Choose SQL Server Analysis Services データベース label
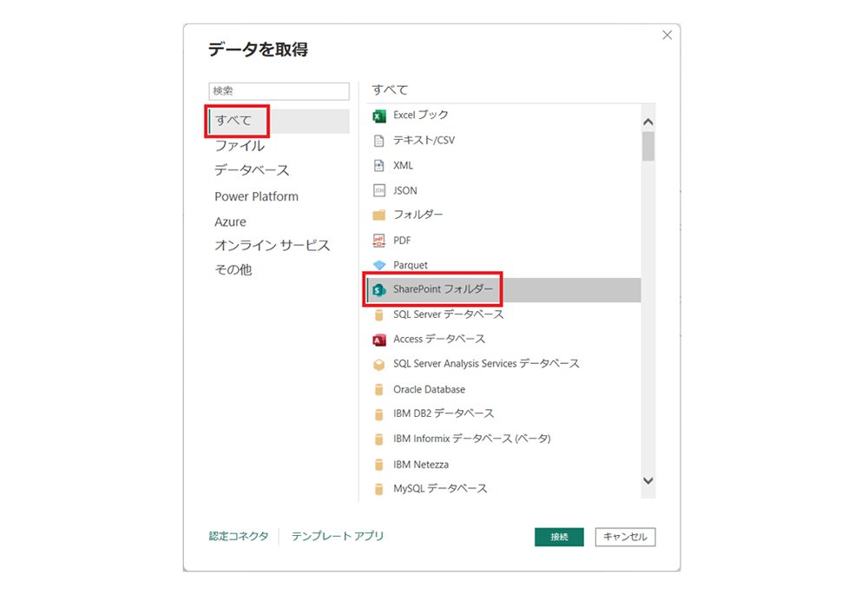The image size is (868, 595). pos(487,363)
